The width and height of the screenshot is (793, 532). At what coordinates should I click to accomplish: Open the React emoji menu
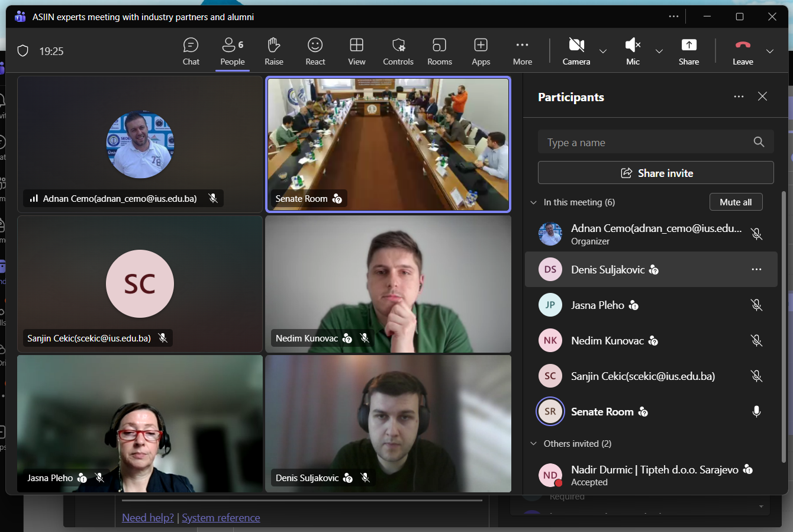[x=315, y=51]
